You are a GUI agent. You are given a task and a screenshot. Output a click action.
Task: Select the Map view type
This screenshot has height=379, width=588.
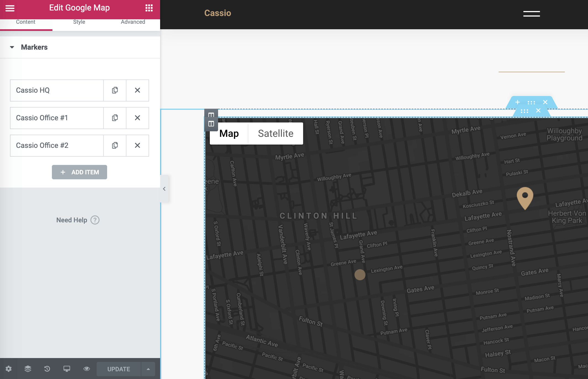[x=229, y=134]
